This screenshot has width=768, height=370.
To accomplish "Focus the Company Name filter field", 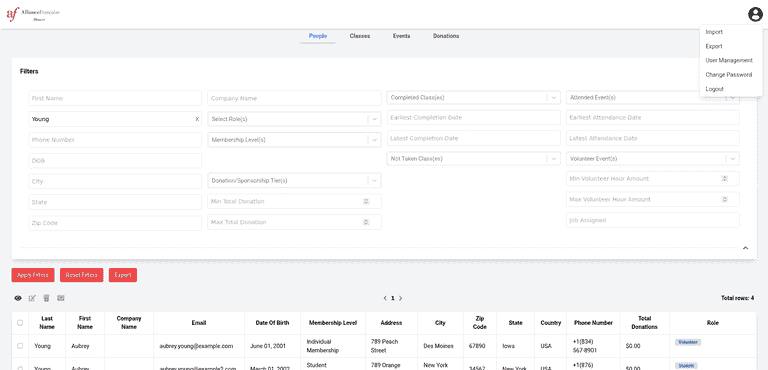I will (294, 98).
